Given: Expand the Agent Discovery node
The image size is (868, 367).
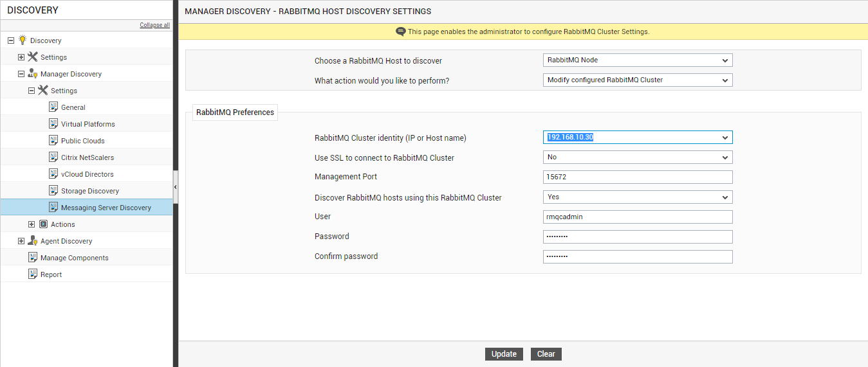Looking at the screenshot, I should (x=21, y=241).
